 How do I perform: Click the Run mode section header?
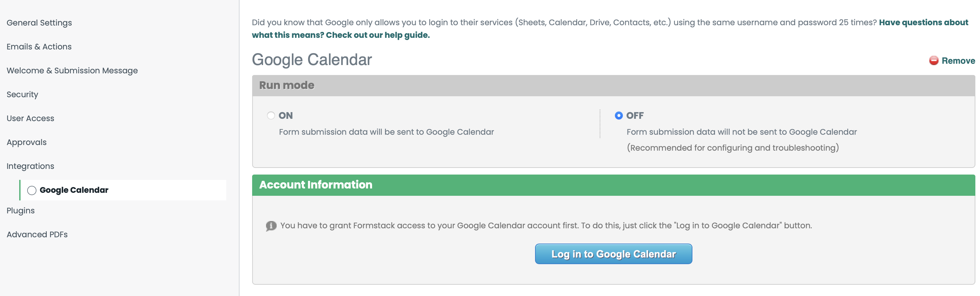click(613, 85)
